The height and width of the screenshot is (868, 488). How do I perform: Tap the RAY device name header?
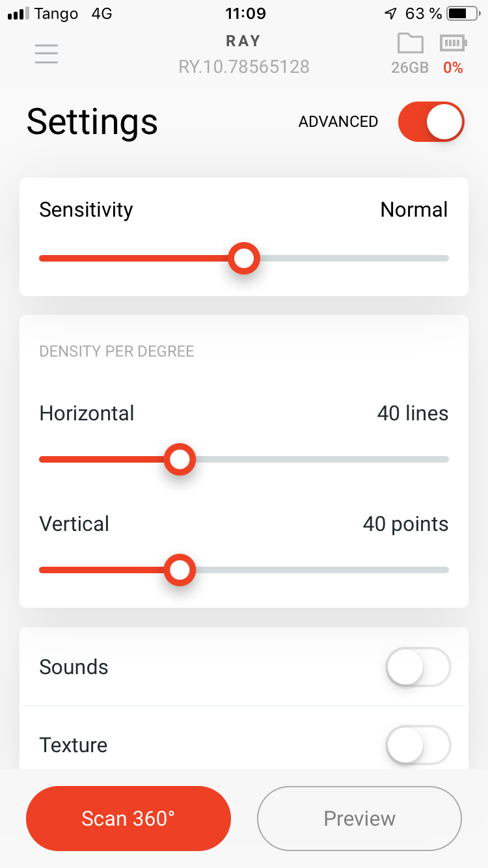(x=243, y=41)
